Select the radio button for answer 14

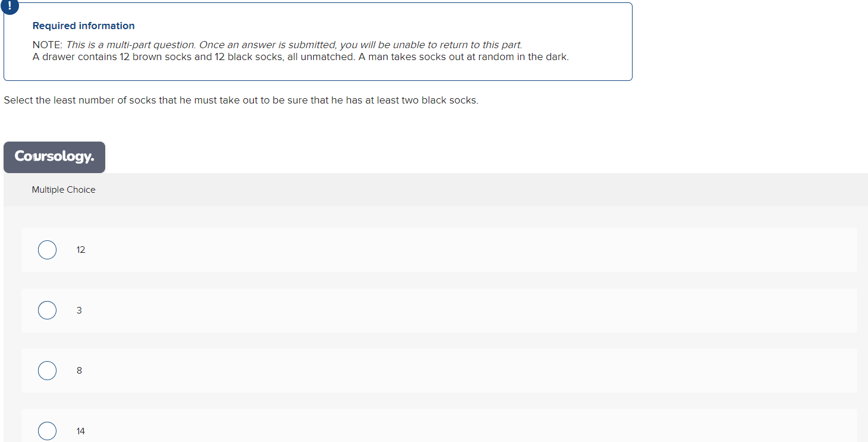point(47,431)
